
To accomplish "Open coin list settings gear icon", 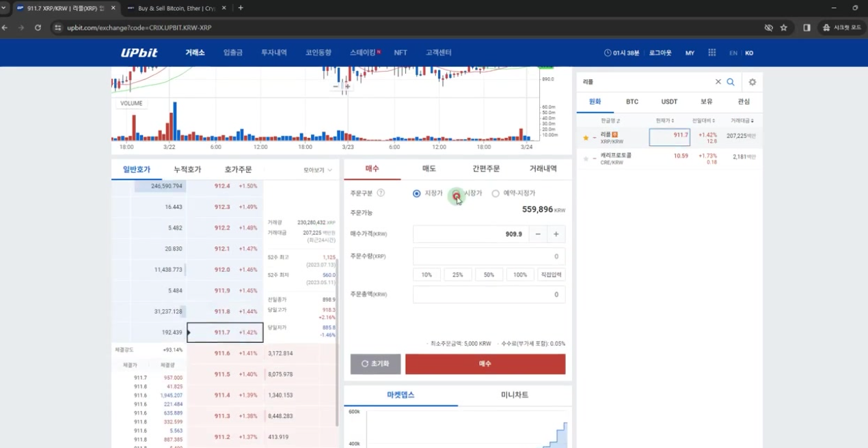I will [752, 82].
